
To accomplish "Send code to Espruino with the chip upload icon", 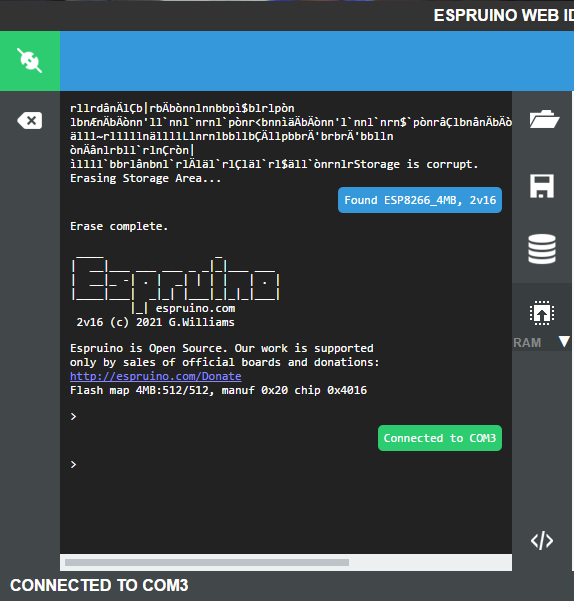I will 542,313.
